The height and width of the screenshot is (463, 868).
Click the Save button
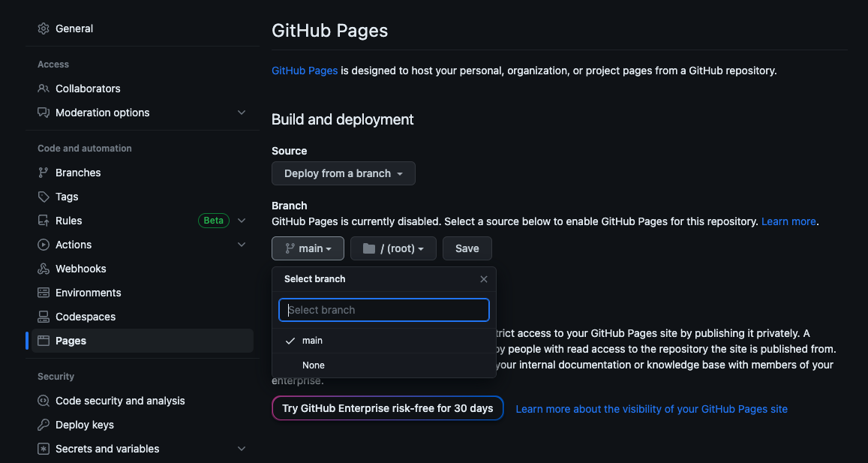[467, 248]
